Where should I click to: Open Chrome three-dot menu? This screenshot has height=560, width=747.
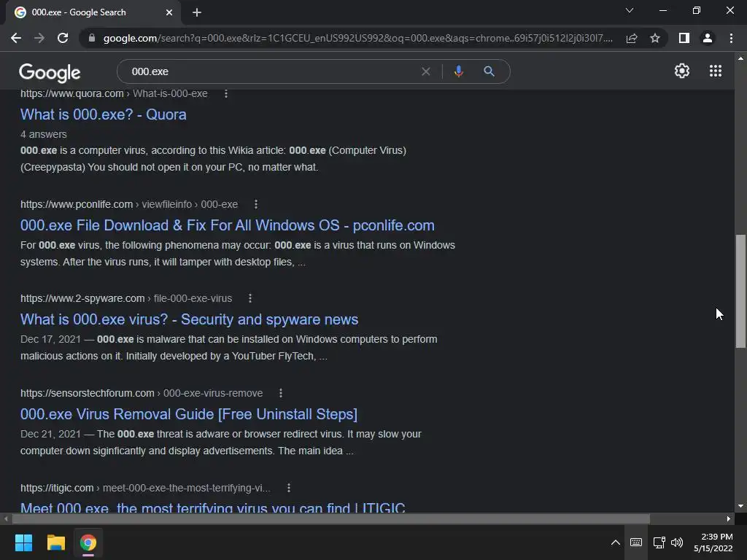tap(731, 38)
